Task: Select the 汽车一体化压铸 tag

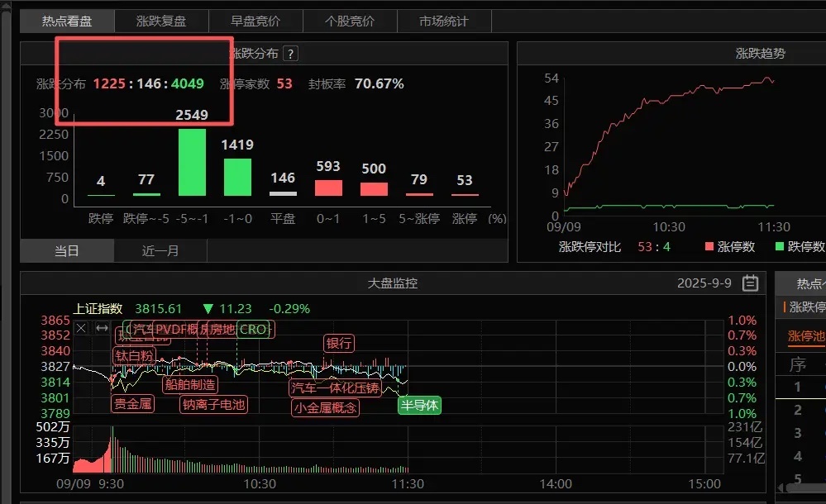Action: click(x=335, y=388)
